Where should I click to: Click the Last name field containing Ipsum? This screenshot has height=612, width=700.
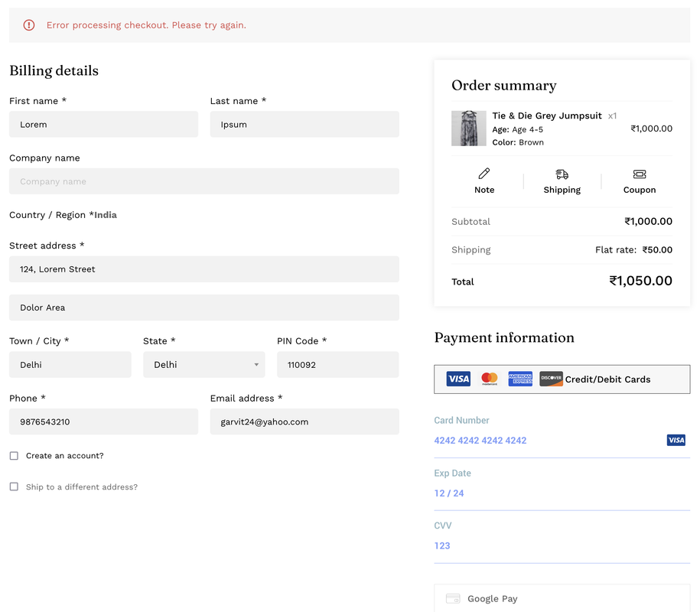click(304, 124)
